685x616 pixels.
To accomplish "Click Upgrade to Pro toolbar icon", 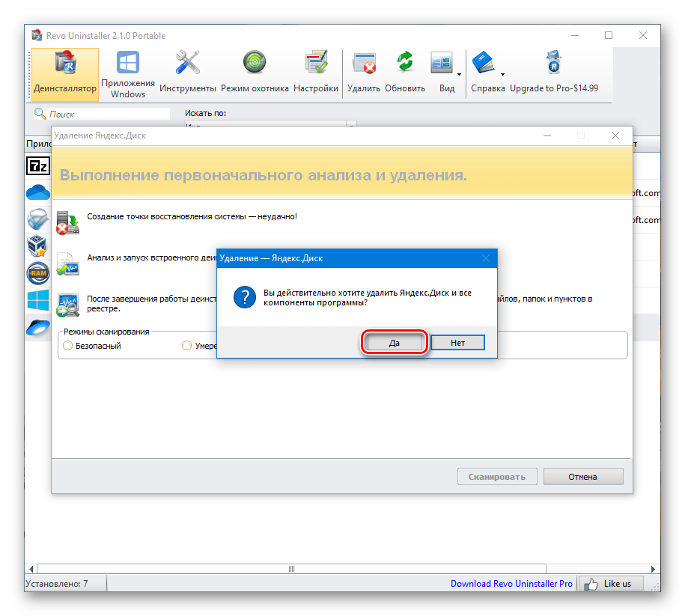I will (x=553, y=74).
